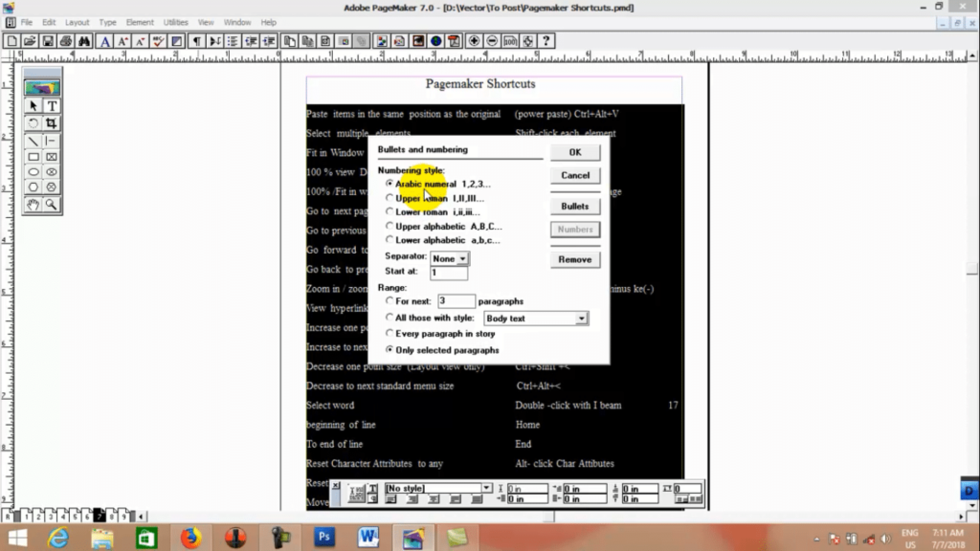Choose 'Every paragraph in story' option
This screenshot has width=980, height=551.
tap(440, 334)
